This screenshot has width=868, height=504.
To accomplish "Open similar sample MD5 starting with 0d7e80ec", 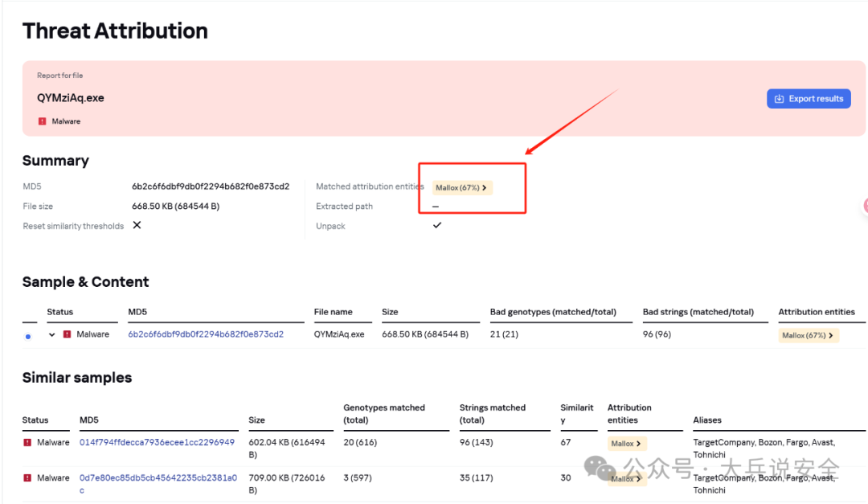I will coord(158,478).
